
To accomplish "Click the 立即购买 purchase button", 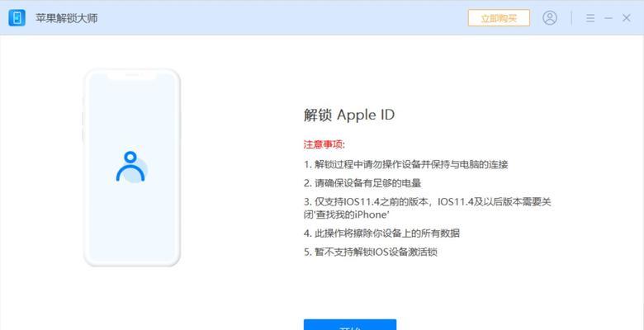I will [x=499, y=18].
